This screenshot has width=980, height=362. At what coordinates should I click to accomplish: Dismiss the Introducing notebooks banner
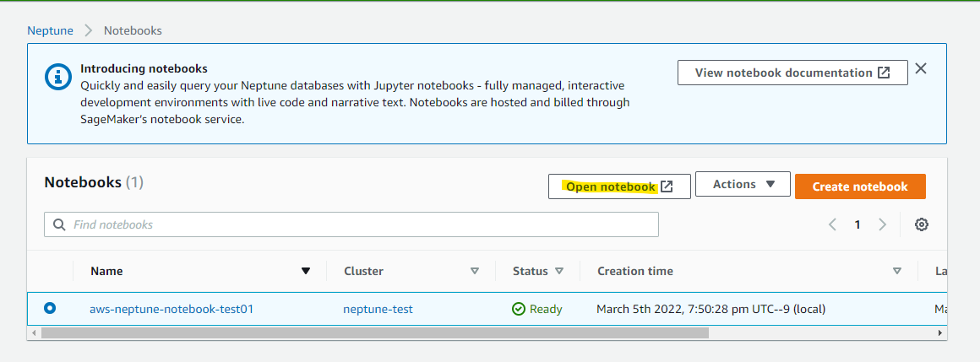click(921, 68)
